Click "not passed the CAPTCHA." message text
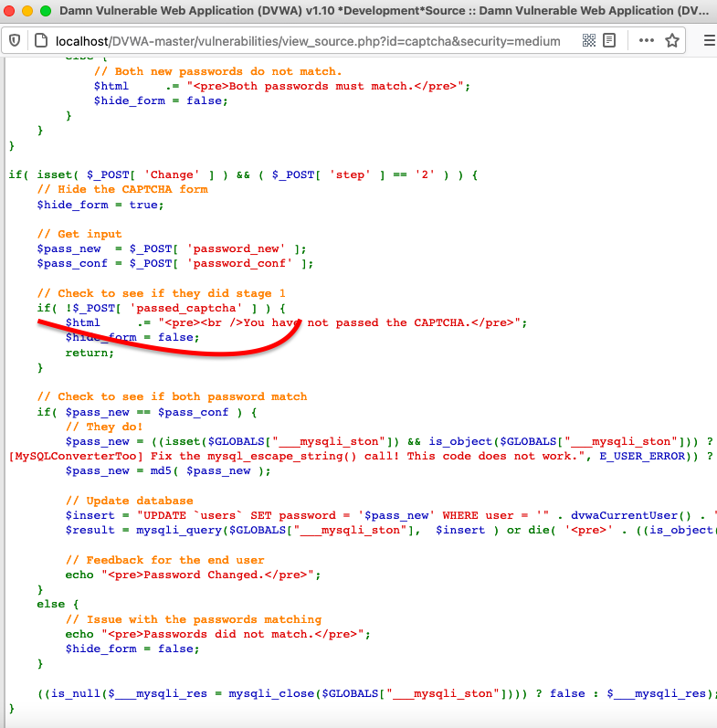 pyautogui.click(x=389, y=322)
